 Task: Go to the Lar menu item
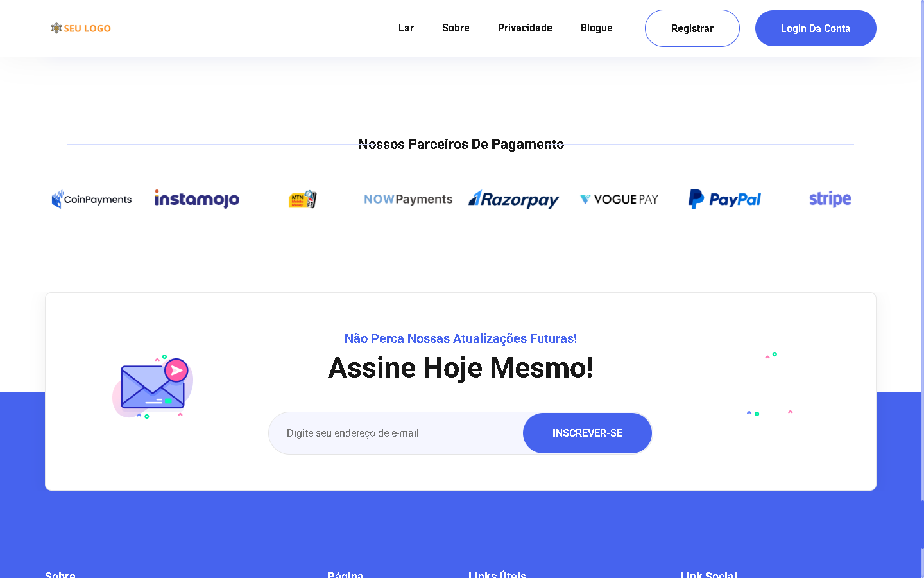[406, 28]
